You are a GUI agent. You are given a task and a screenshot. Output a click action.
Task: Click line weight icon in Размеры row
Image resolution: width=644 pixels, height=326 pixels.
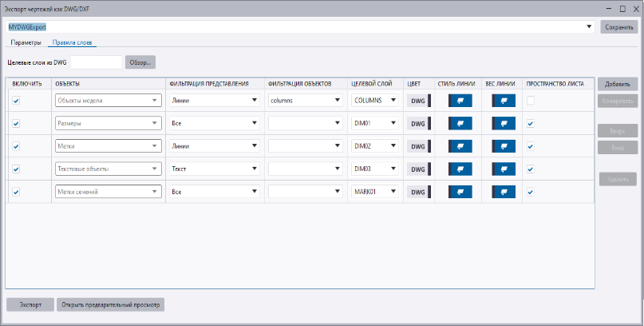point(503,124)
